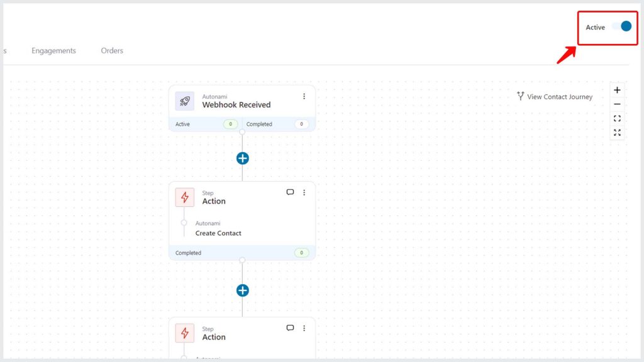This screenshot has width=644, height=362.
Task: Open the three-dot menu of the last Action step
Action: (x=304, y=328)
